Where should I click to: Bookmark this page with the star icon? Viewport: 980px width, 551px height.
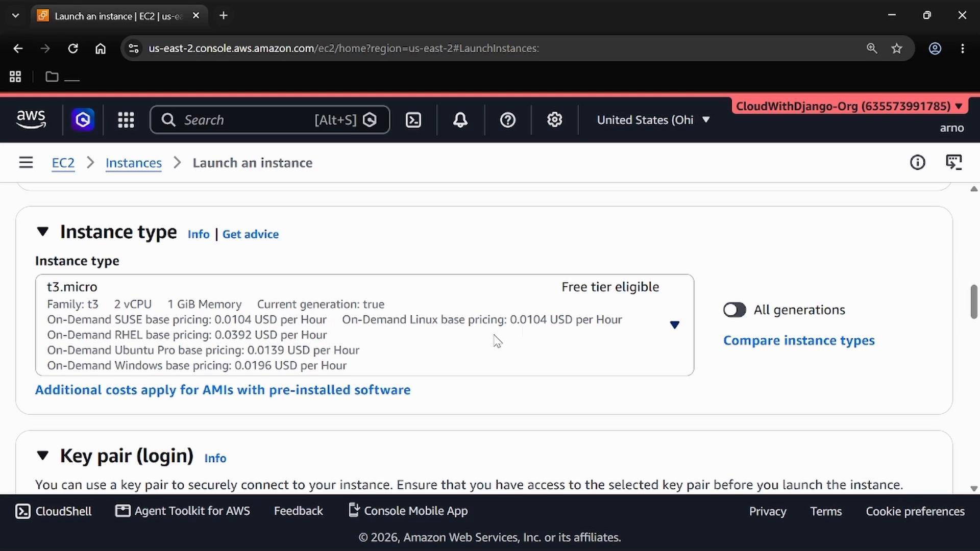(x=897, y=48)
